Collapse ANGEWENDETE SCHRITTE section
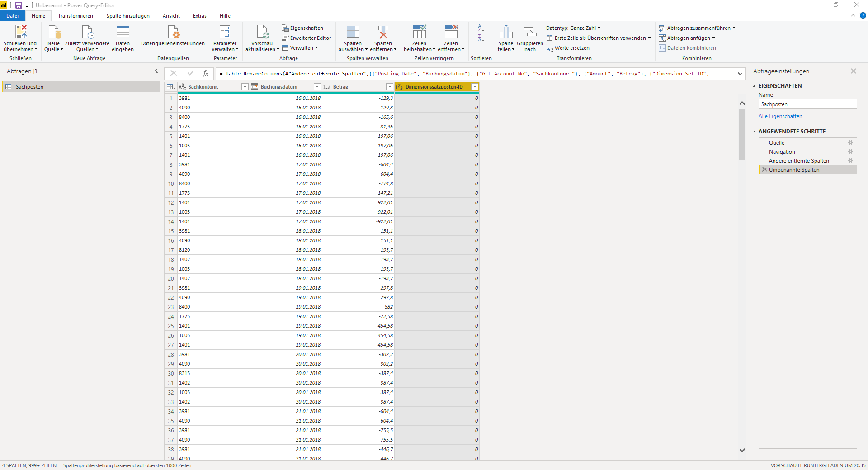Viewport: 868px width, 470px height. pos(754,131)
